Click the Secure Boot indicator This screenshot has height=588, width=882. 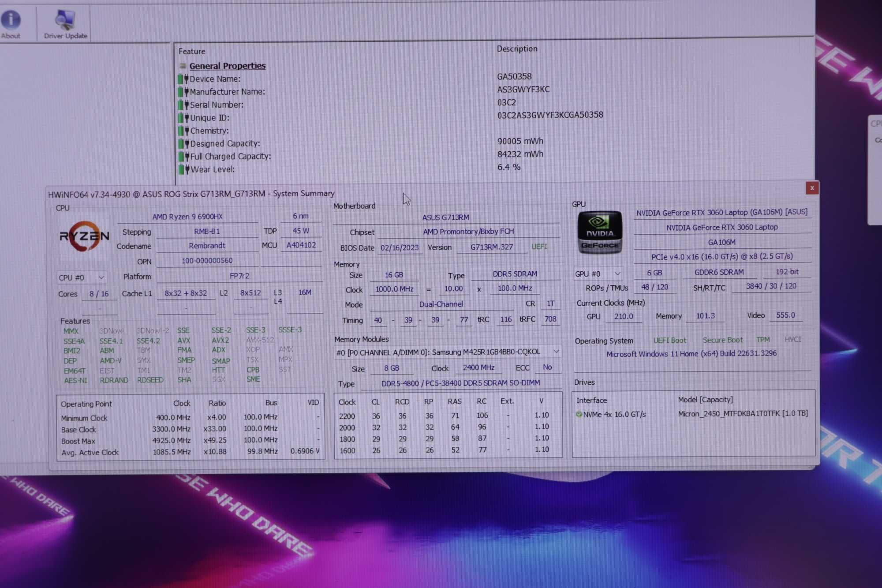click(722, 340)
